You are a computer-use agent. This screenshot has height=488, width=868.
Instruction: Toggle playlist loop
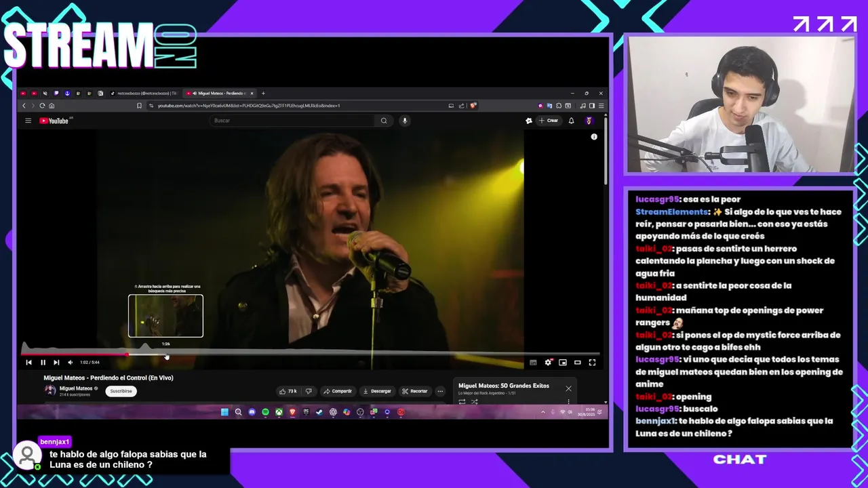pyautogui.click(x=462, y=402)
